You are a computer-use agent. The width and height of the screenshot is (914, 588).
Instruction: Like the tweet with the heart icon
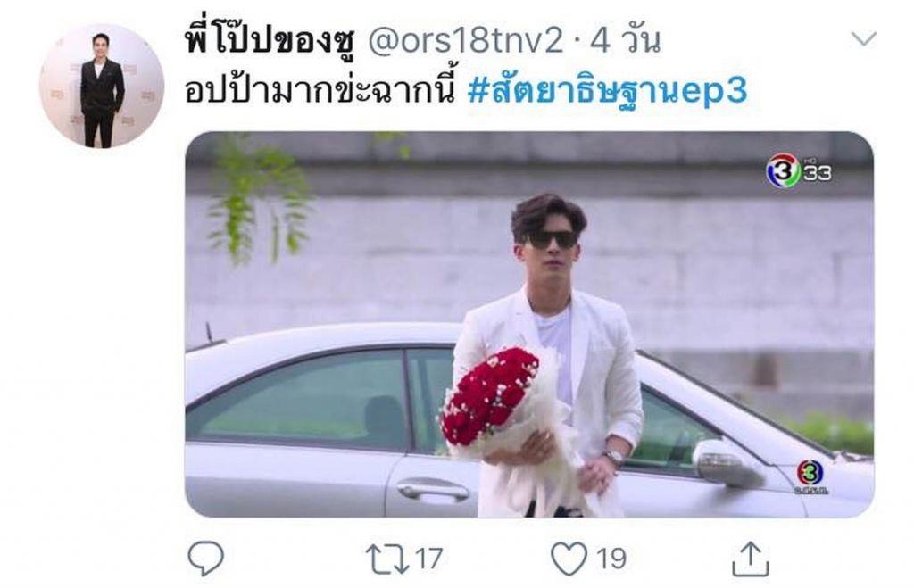569,559
